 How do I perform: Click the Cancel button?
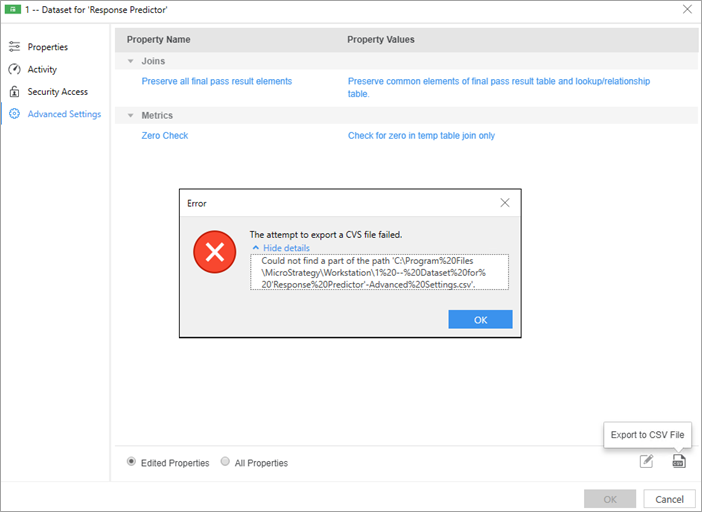click(669, 499)
